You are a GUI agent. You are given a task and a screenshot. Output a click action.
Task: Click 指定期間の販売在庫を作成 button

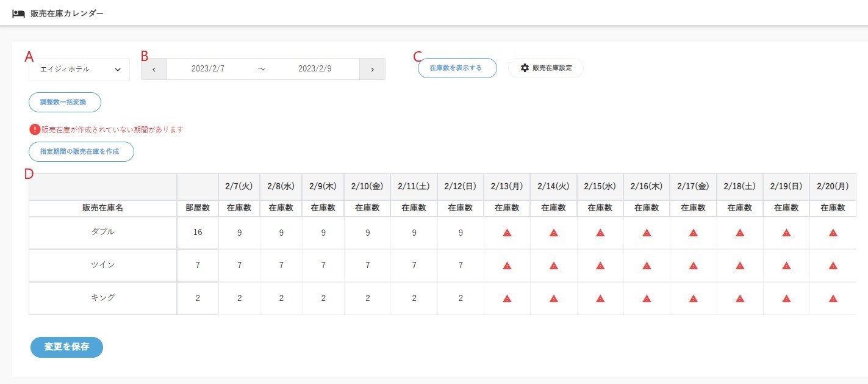pyautogui.click(x=81, y=151)
